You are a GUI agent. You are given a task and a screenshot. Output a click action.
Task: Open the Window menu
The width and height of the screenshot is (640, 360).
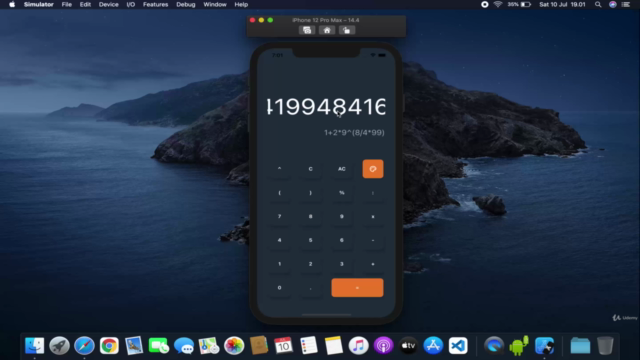215,4
